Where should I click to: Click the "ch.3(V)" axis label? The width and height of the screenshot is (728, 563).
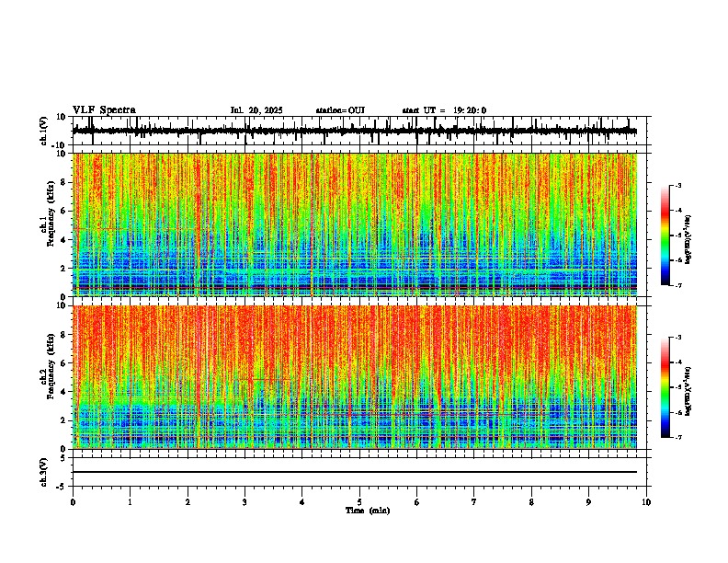(x=44, y=472)
